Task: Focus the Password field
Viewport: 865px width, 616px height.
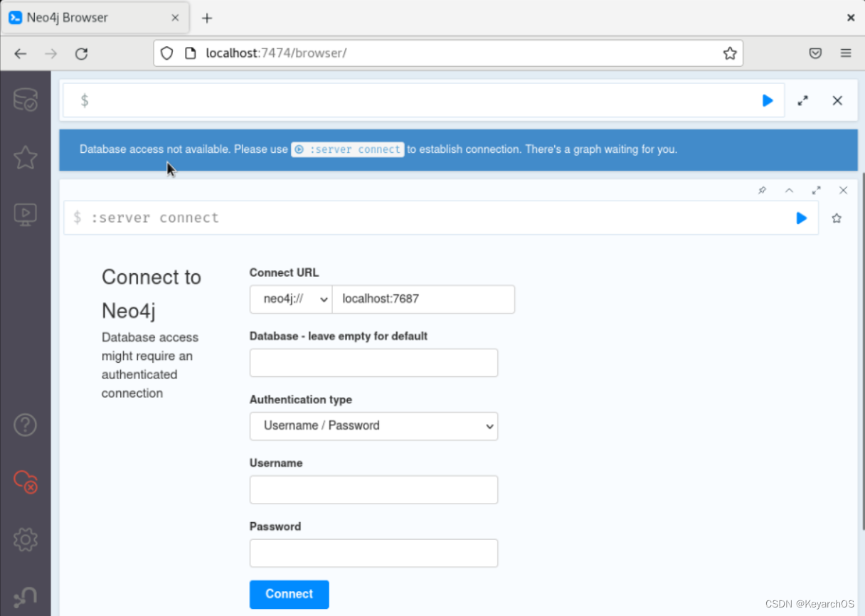Action: click(373, 553)
